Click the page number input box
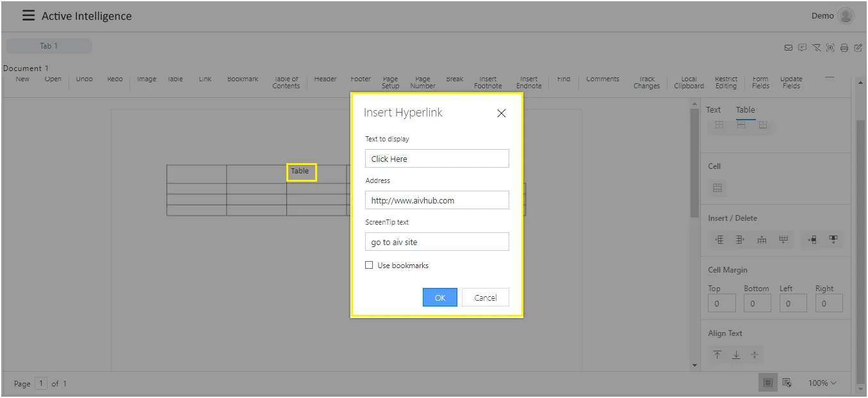The image size is (868, 398). 41,383
